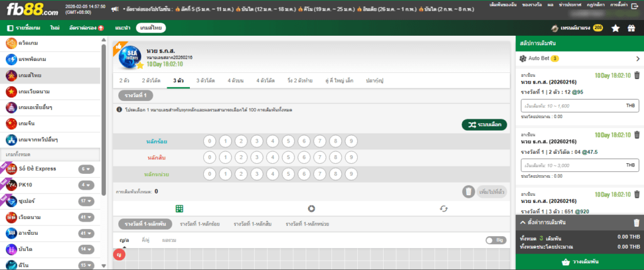Toggle the Big switch
The width and height of the screenshot is (644, 270).
tap(496, 240)
